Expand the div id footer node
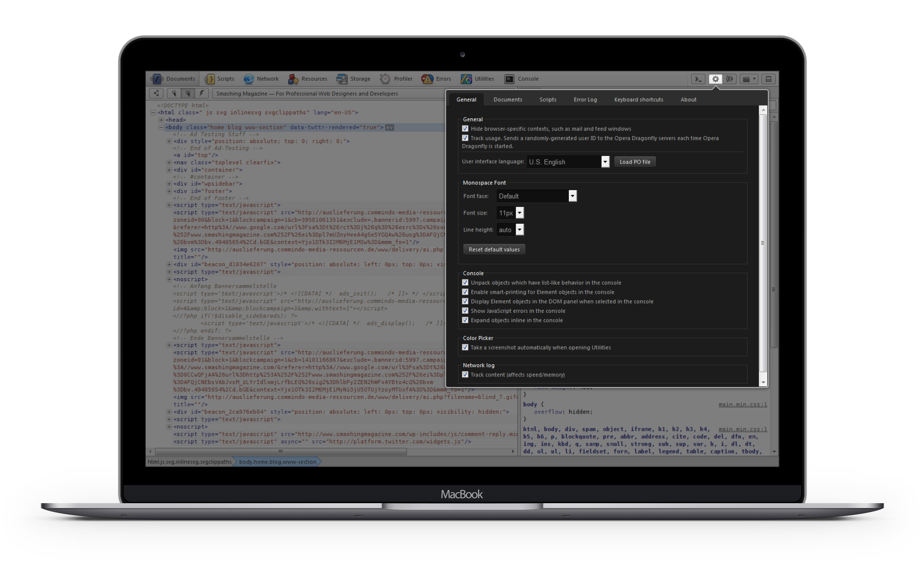Screen dimensions: 924x563 click(169, 191)
